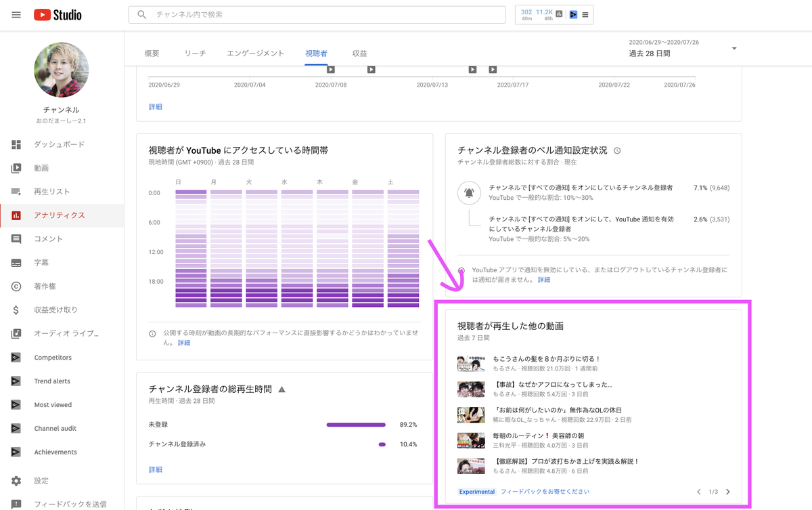The width and height of the screenshot is (812, 510).
Task: Open video 「お前は何がしたいのか」無作為なOLの休日
Action: click(x=558, y=410)
